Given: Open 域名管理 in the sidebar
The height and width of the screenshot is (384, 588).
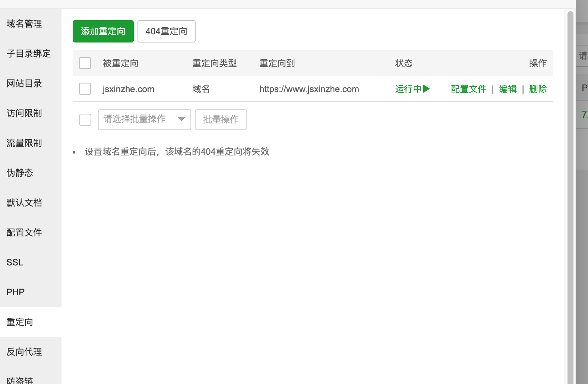Looking at the screenshot, I should 31,24.
